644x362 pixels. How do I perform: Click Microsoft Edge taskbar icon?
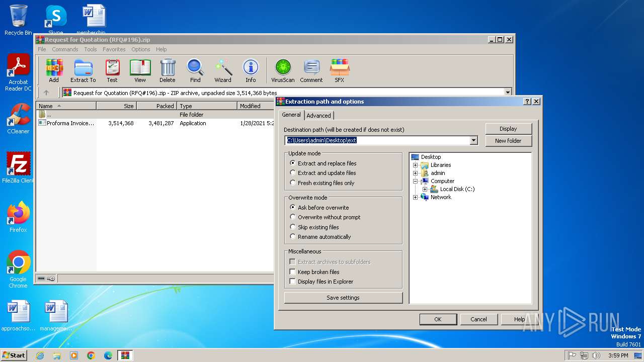point(108,355)
